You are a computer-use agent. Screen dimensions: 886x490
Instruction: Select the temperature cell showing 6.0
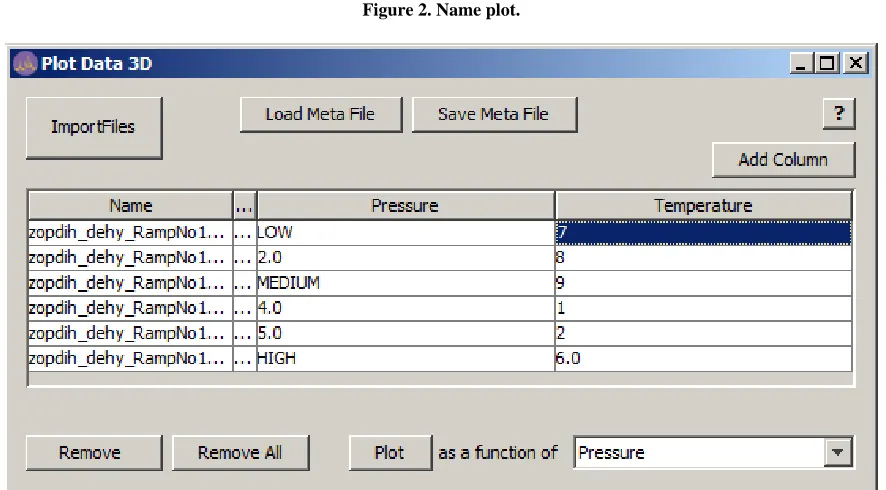[703, 358]
